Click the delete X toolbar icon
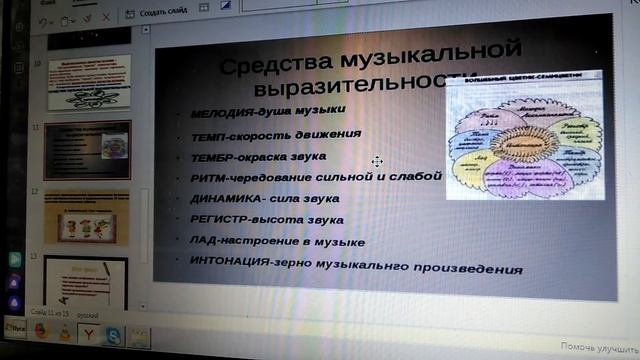Image resolution: width=640 pixels, height=360 pixels. [106, 17]
